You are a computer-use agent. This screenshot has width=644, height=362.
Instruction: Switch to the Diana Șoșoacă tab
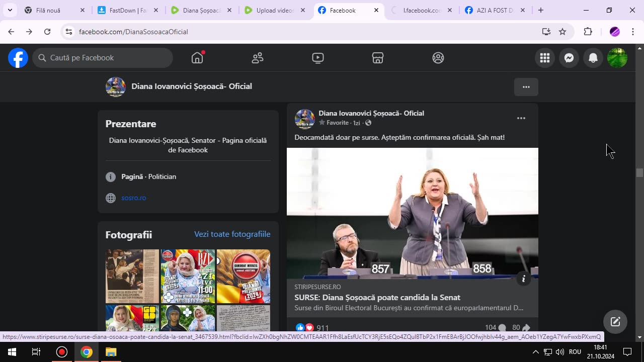click(201, 10)
